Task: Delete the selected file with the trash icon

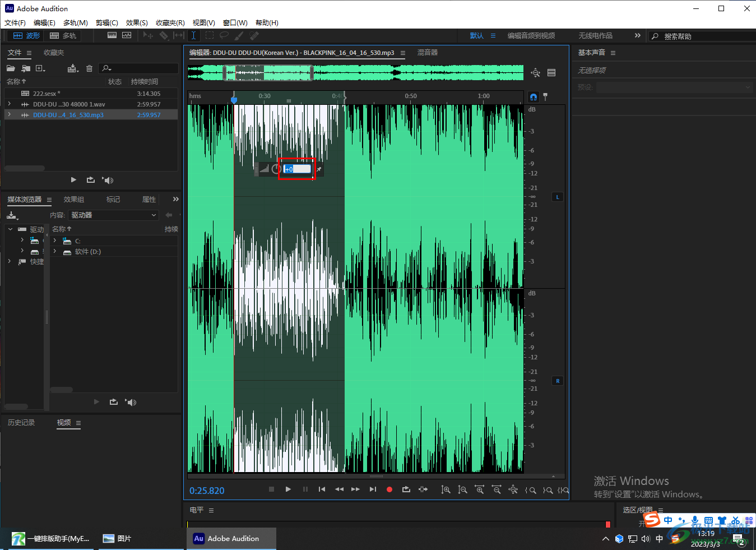Action: [x=89, y=68]
